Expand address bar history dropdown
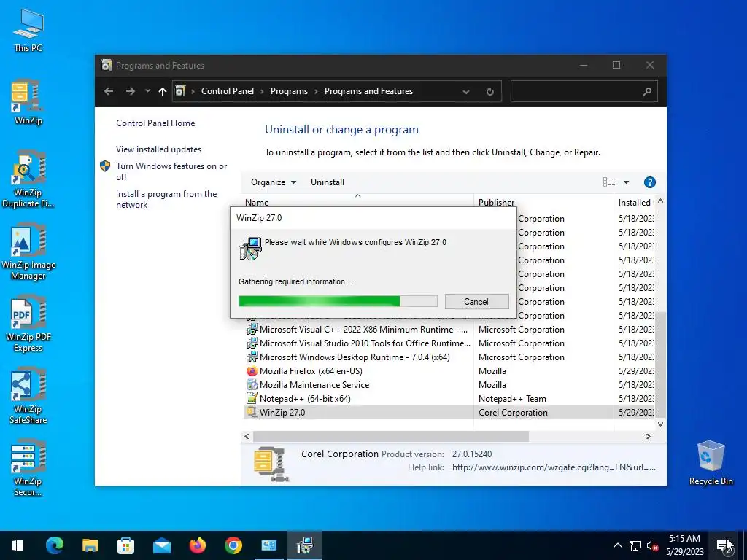This screenshot has width=747, height=560. click(x=466, y=91)
